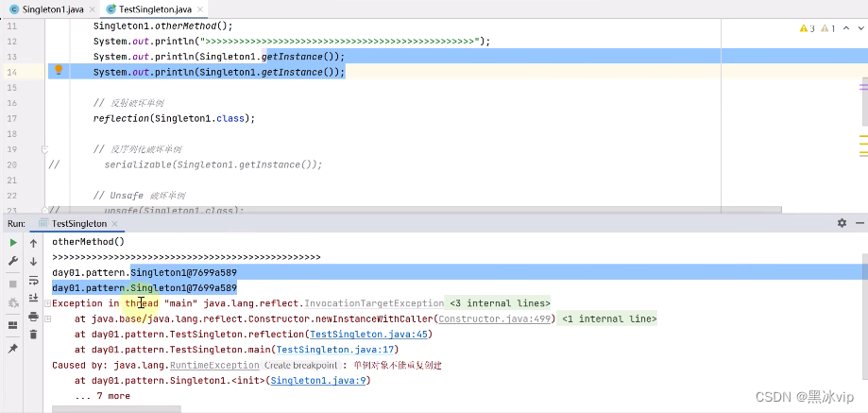Click the Singleton1.java class file icon
The image size is (868, 413).
(14, 9)
